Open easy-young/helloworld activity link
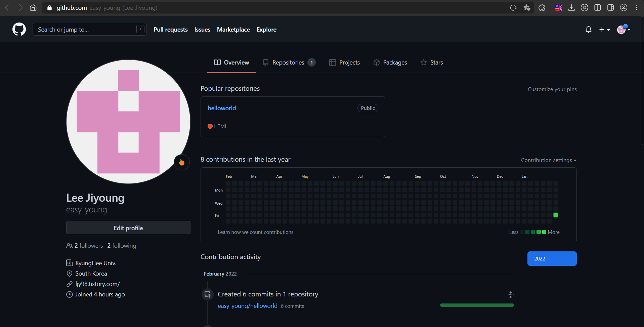644x327 pixels. tap(248, 306)
